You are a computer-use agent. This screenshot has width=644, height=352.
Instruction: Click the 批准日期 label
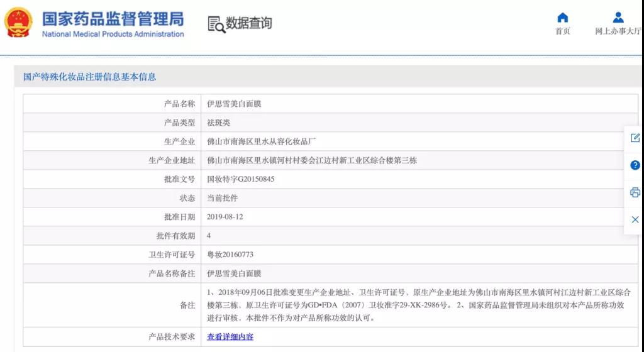coord(179,217)
